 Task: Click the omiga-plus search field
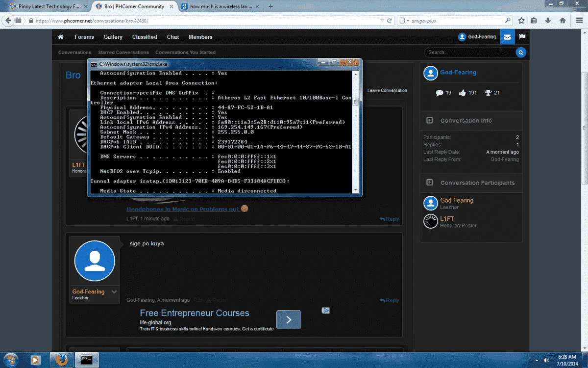(456, 21)
